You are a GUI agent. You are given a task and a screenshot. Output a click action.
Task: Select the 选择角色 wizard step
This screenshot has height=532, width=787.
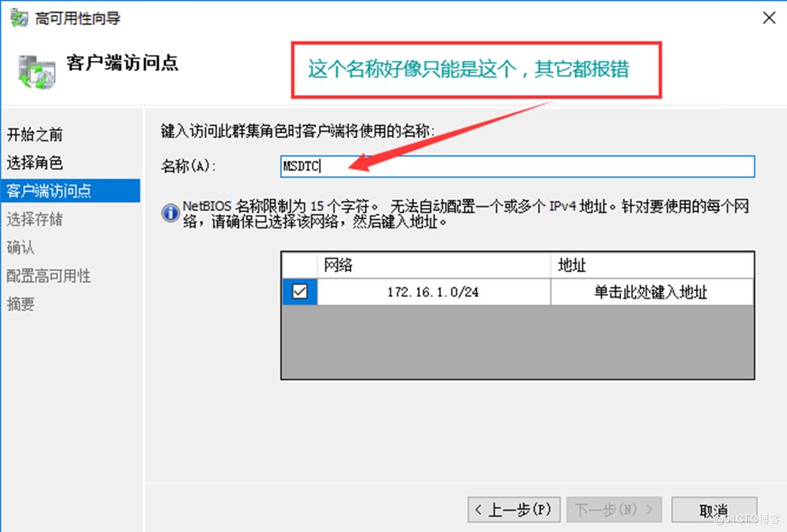click(36, 163)
